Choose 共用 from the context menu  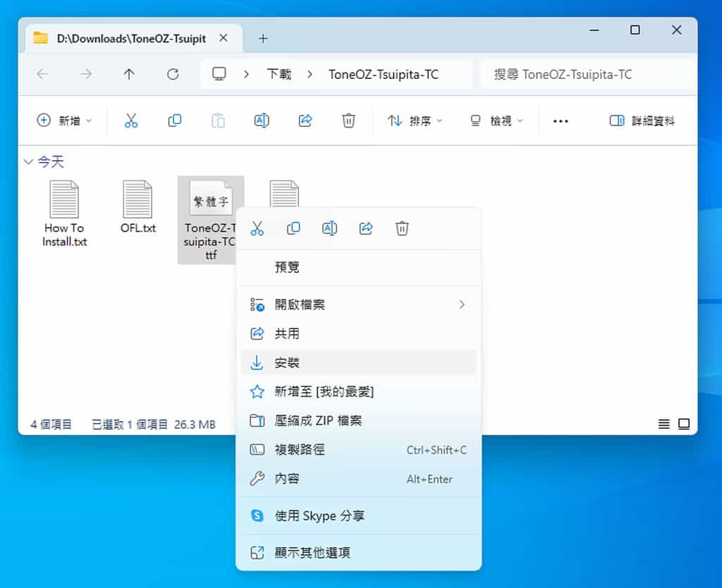pyautogui.click(x=359, y=333)
